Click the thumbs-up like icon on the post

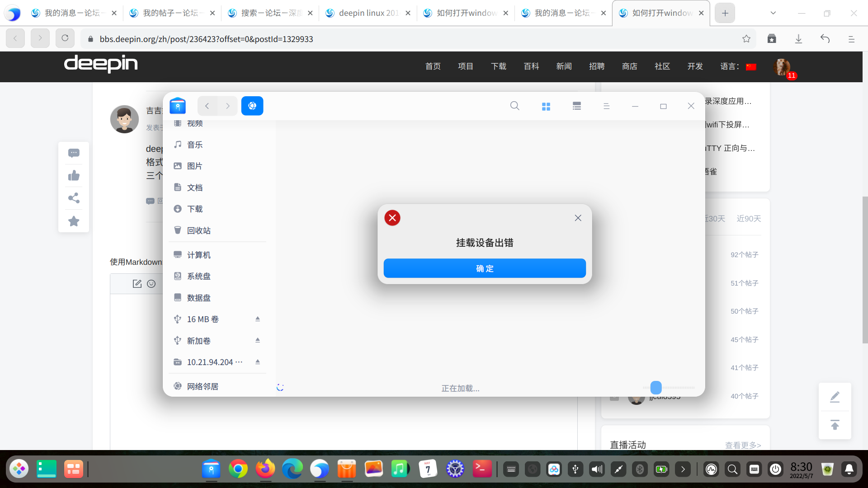pyautogui.click(x=74, y=176)
